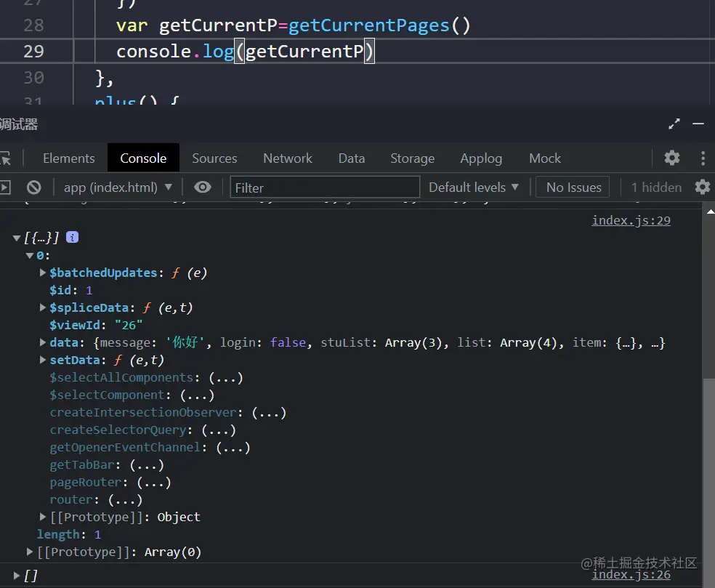Select the length: 1 property
Screen dimensions: 715x588
(69, 534)
